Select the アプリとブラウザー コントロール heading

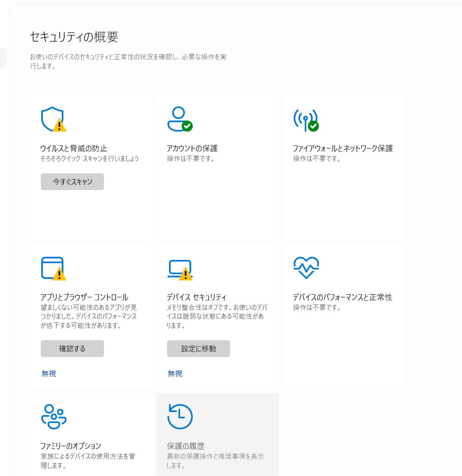[x=84, y=297]
